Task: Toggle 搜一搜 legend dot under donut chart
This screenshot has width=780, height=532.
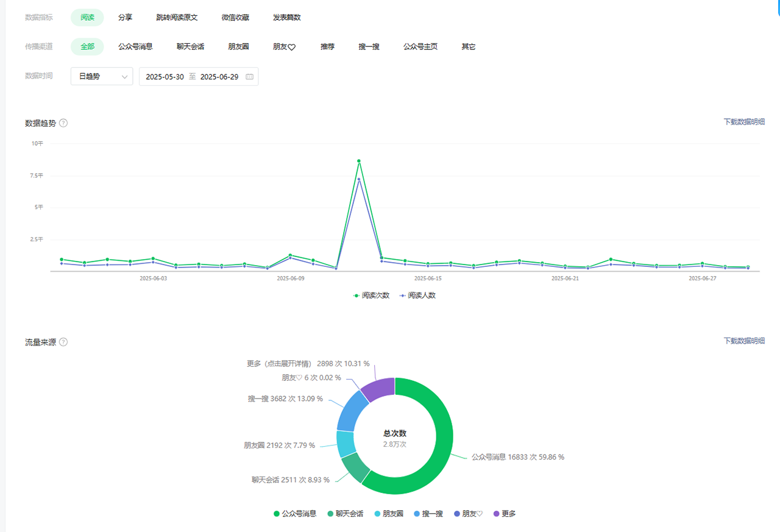Action: (x=417, y=514)
